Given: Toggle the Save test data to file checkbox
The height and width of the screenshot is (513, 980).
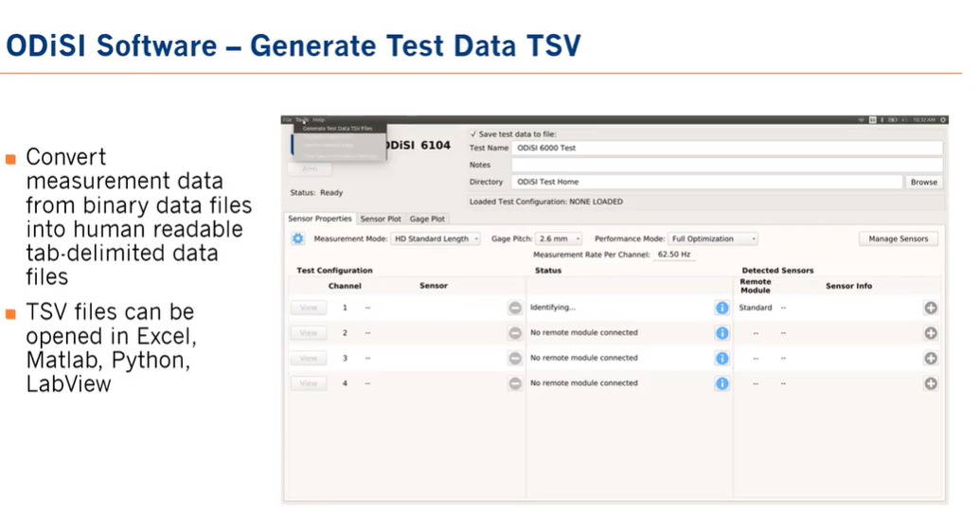Looking at the screenshot, I should 473,134.
